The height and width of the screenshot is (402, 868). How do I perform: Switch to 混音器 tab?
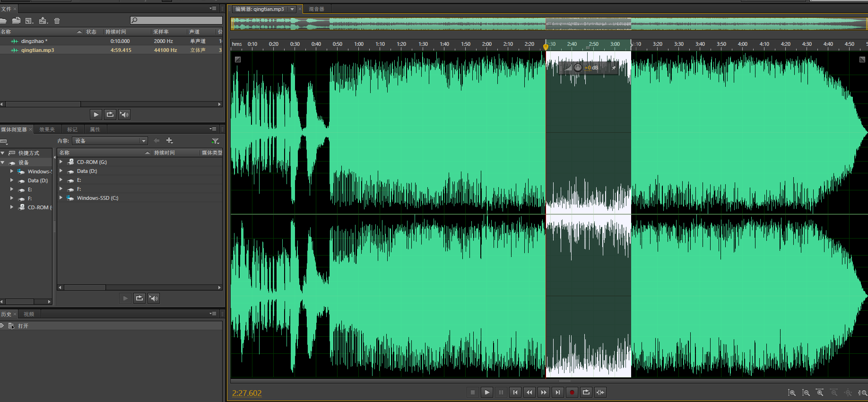click(x=316, y=9)
